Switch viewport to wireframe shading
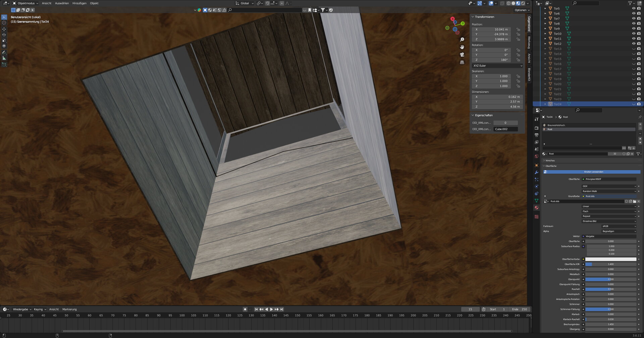The image size is (644, 338). click(x=508, y=3)
